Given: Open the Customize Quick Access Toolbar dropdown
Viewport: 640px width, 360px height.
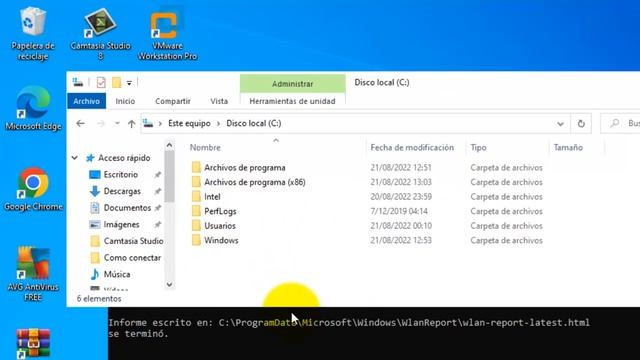Looking at the screenshot, I should tap(129, 83).
